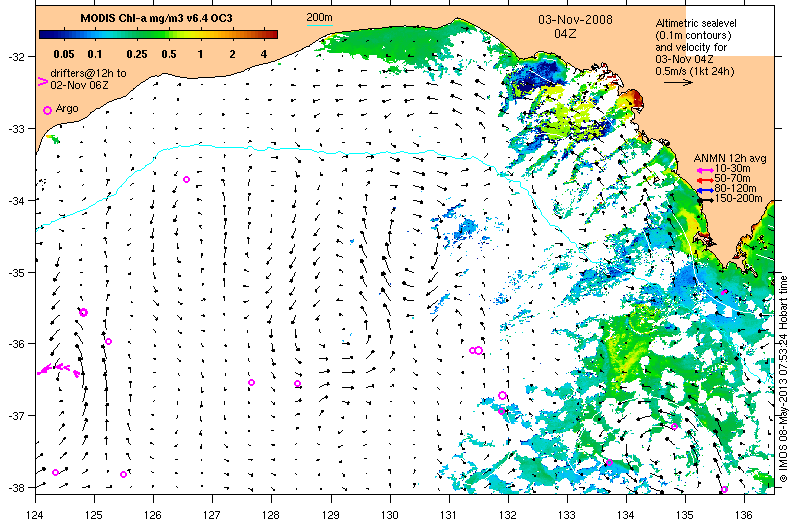The image size is (800, 520).
Task: Click the red high-chlorophyll patch near 134E, 32.6S
Action: (636, 97)
